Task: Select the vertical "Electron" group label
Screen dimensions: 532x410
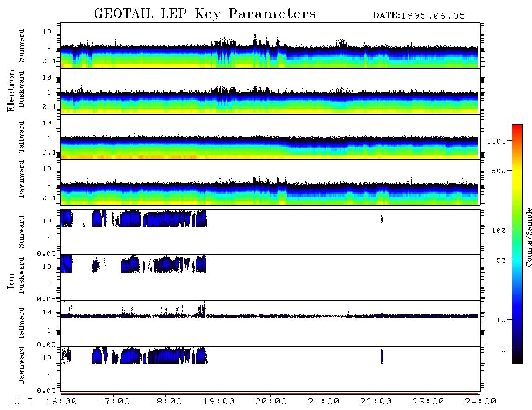Action: tap(11, 91)
